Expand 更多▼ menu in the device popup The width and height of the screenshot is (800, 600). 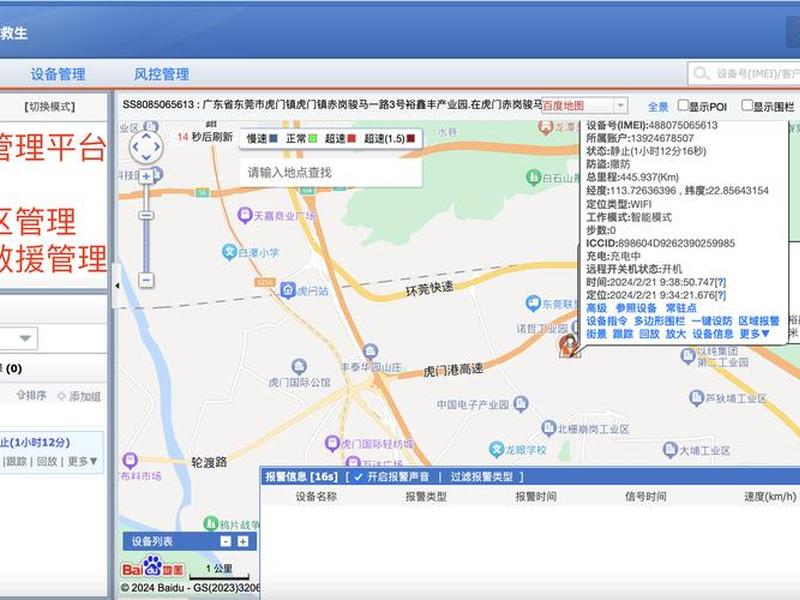(754, 334)
